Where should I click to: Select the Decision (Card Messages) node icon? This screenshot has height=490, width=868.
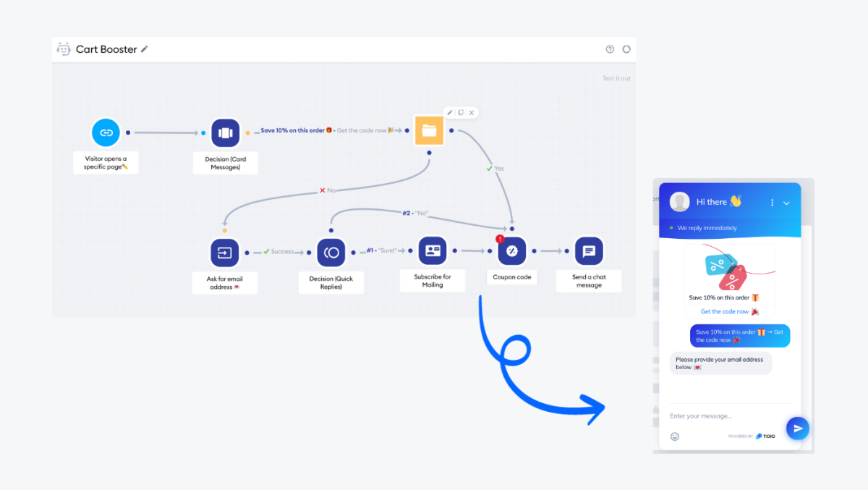point(225,132)
